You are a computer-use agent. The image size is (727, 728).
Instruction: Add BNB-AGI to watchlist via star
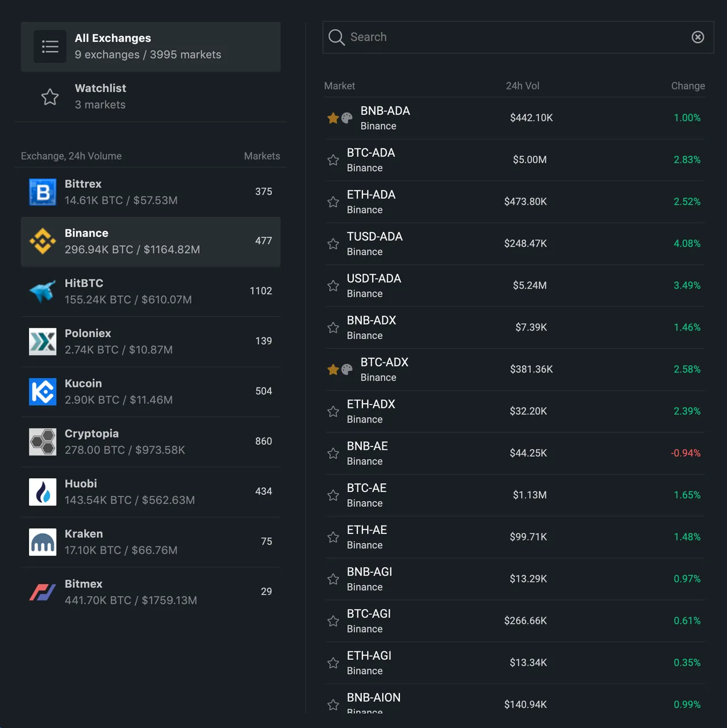333,579
